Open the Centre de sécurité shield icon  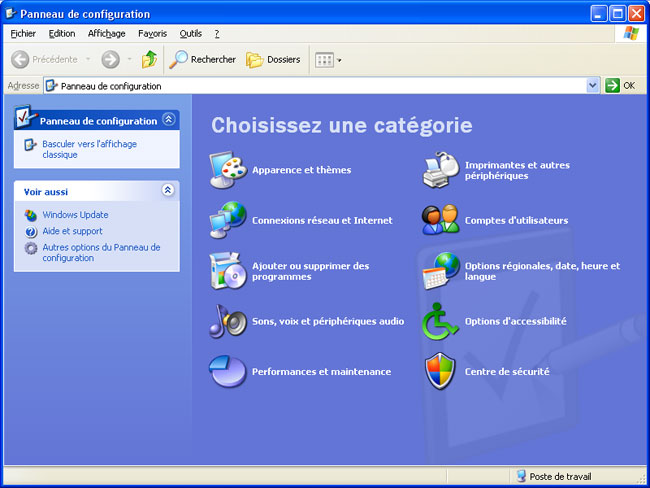pos(440,371)
